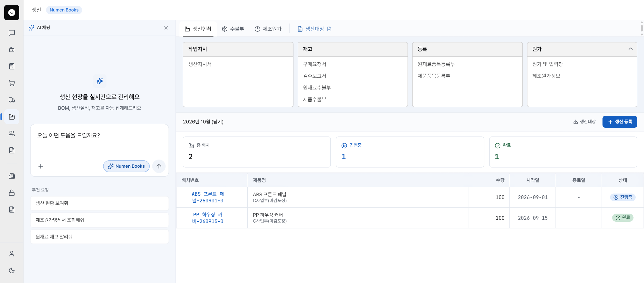
Task: Switch to the 수불부 tab
Action: coord(233,29)
